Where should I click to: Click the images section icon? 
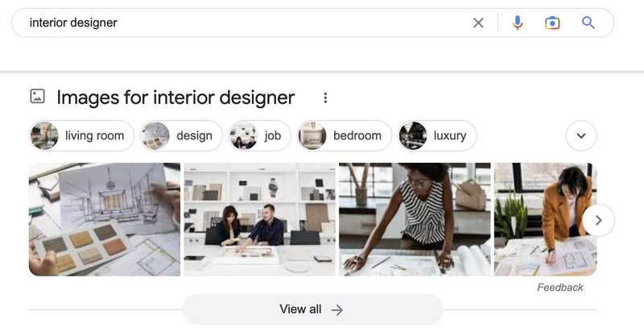point(37,97)
